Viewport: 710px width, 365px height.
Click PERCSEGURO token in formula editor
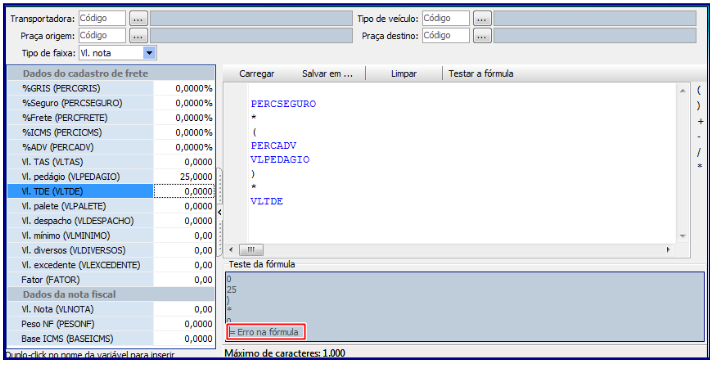point(283,104)
